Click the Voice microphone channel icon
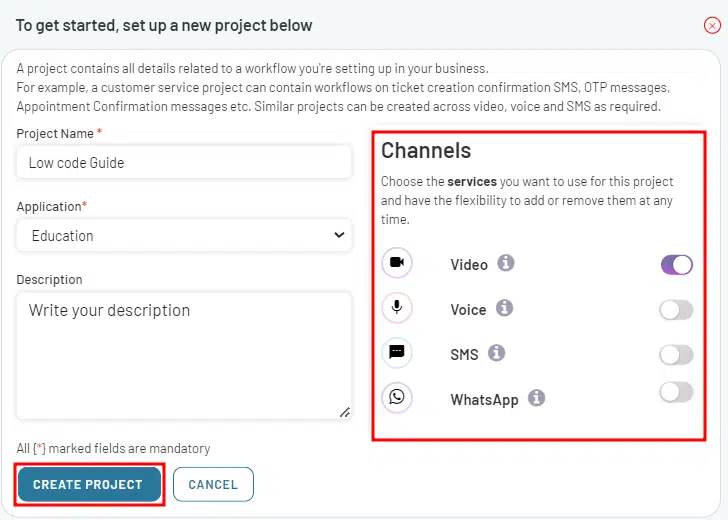 click(x=396, y=307)
